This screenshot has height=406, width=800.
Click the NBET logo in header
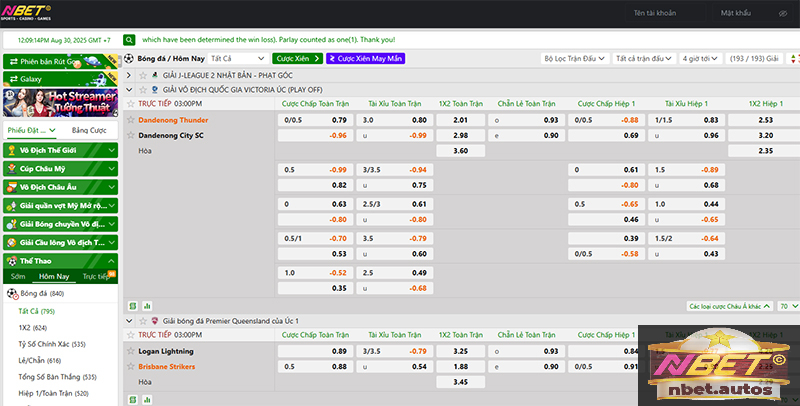28,14
